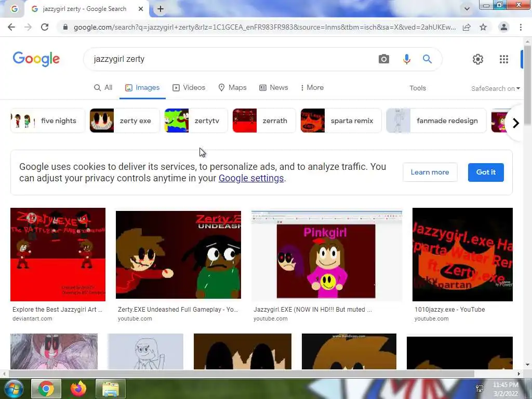Select the fanmade redesign suggestion chip
This screenshot has height=399, width=532.
click(x=436, y=121)
